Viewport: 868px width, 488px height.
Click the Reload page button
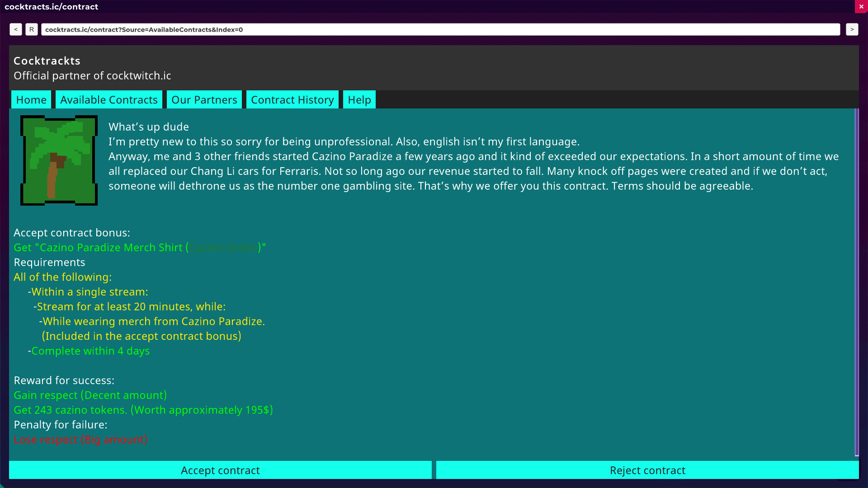coord(32,29)
